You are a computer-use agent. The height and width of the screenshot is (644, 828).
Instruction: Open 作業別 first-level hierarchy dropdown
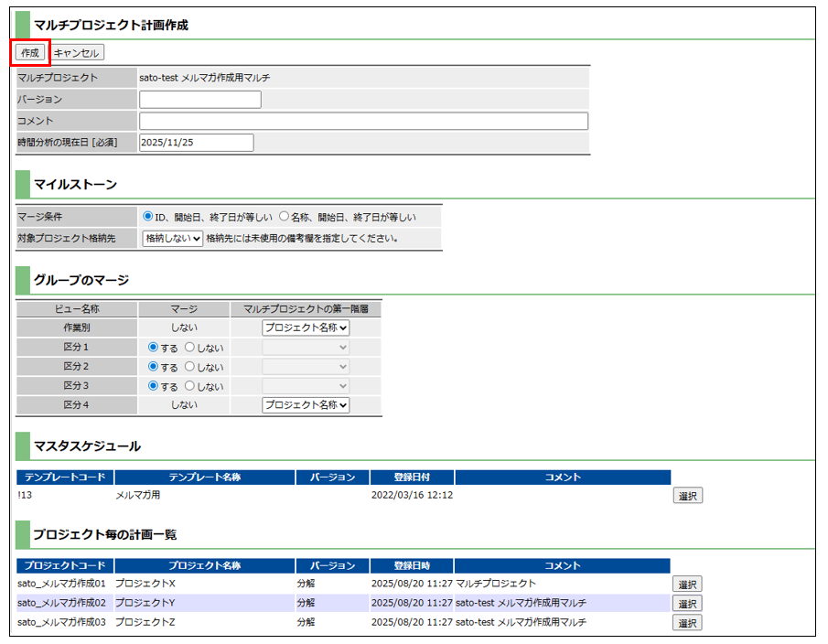[306, 327]
